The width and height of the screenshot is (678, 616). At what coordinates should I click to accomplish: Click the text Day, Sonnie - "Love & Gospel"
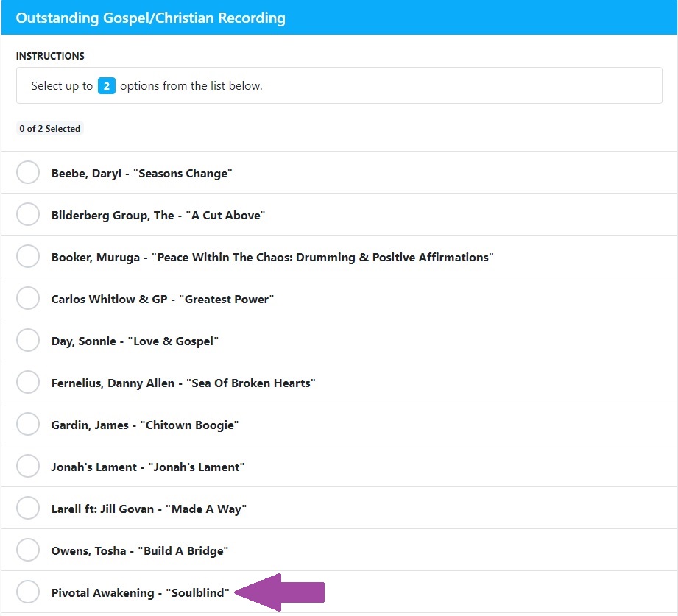tap(135, 341)
